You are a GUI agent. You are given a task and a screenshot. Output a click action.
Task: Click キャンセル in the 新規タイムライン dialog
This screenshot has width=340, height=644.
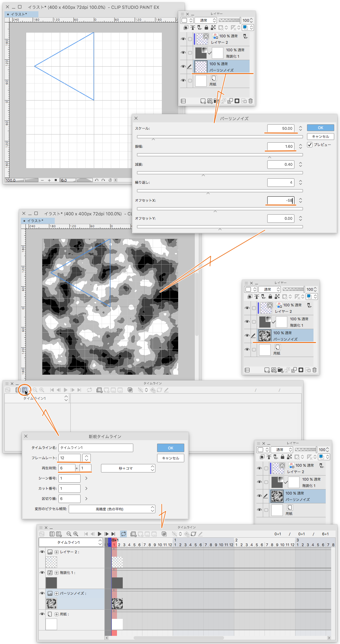[170, 458]
